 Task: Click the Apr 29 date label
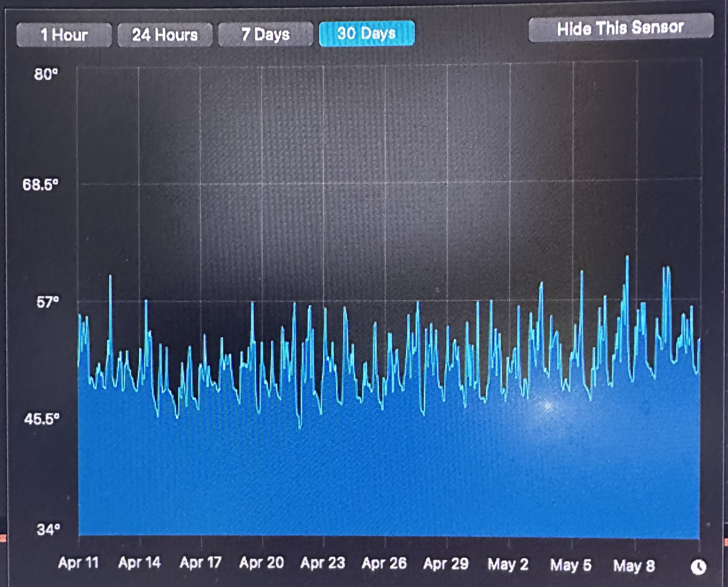coord(446,564)
